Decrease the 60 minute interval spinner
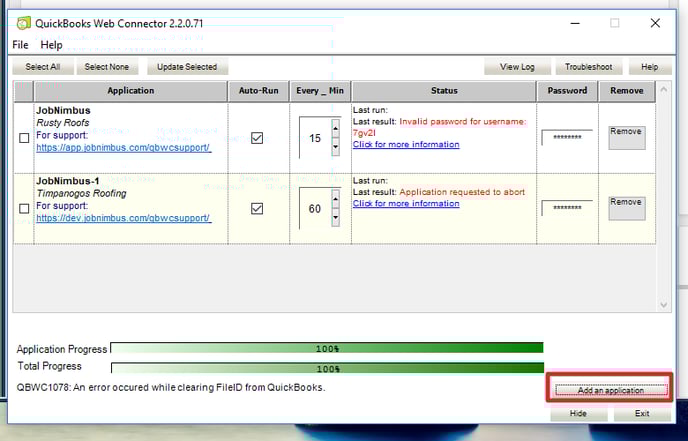688x441 pixels. (x=336, y=217)
